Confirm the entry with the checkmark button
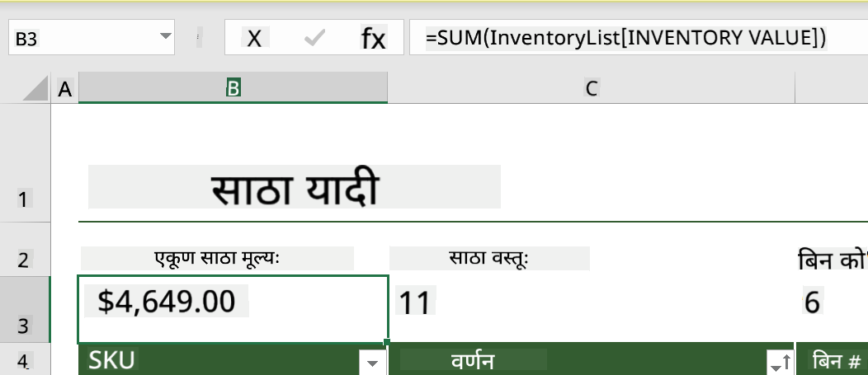This screenshot has width=868, height=375. 314,38
